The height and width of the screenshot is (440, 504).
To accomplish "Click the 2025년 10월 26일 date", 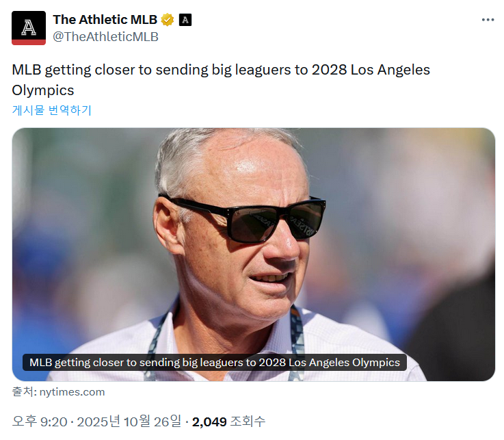I will click(x=129, y=422).
